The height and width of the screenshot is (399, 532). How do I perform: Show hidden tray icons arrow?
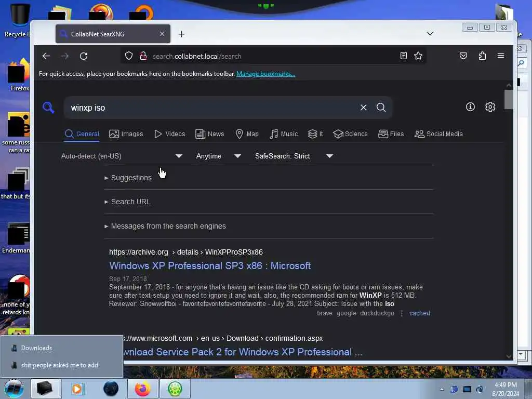(442, 389)
